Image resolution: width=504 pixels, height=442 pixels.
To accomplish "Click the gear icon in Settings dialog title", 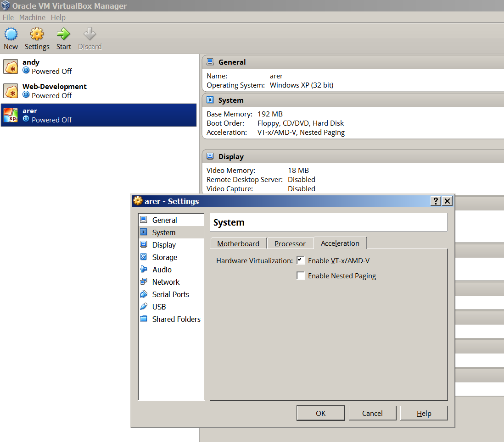I will click(x=138, y=201).
